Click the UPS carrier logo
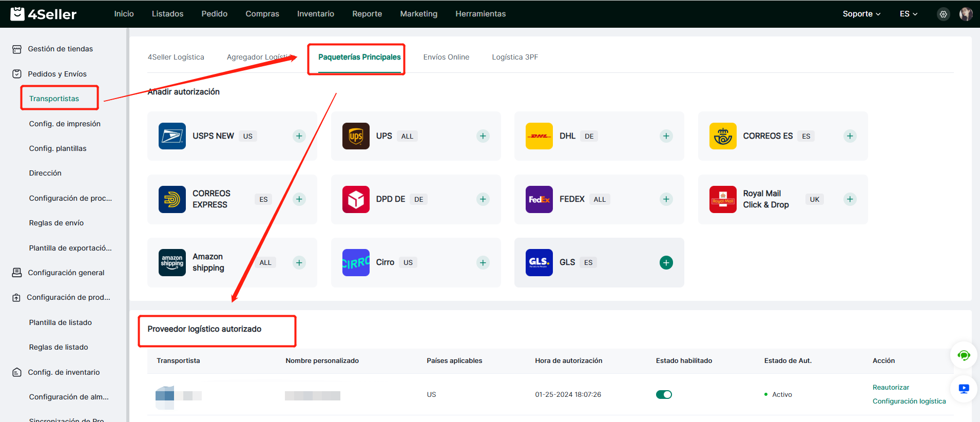980x422 pixels. pos(356,136)
